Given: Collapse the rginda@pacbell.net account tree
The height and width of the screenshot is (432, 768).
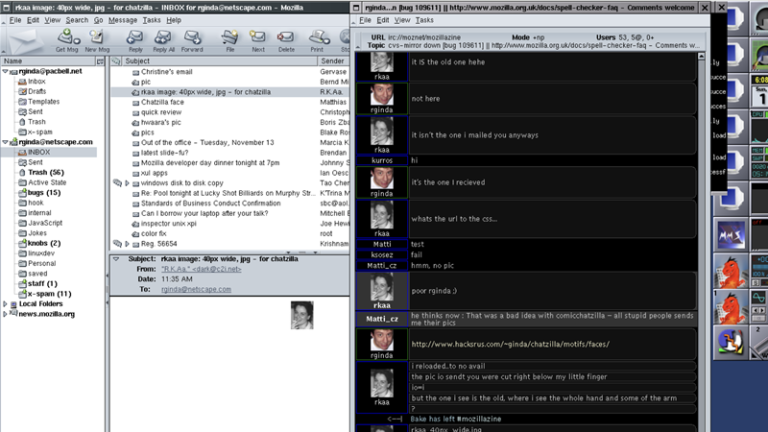Looking at the screenshot, I should pyautogui.click(x=5, y=72).
